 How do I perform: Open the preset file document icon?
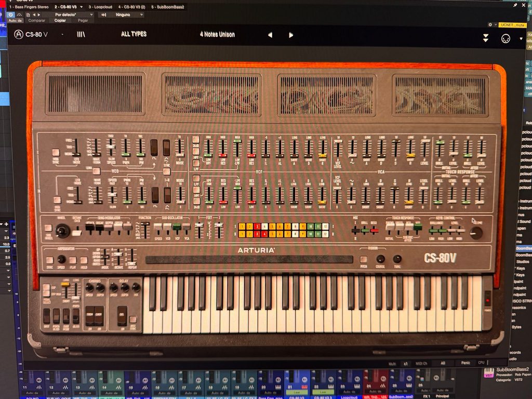(28, 15)
